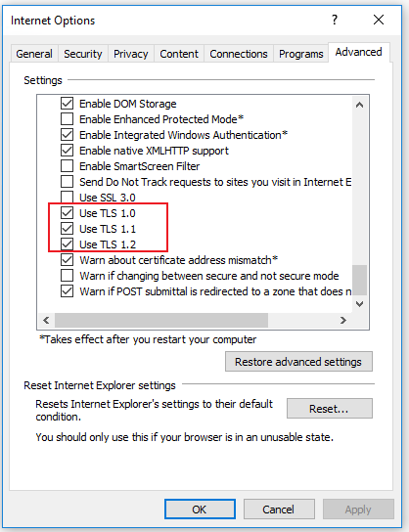This screenshot has width=409, height=532.
Task: Enable Use SSL 3.0 checkbox
Action: pyautogui.click(x=67, y=198)
